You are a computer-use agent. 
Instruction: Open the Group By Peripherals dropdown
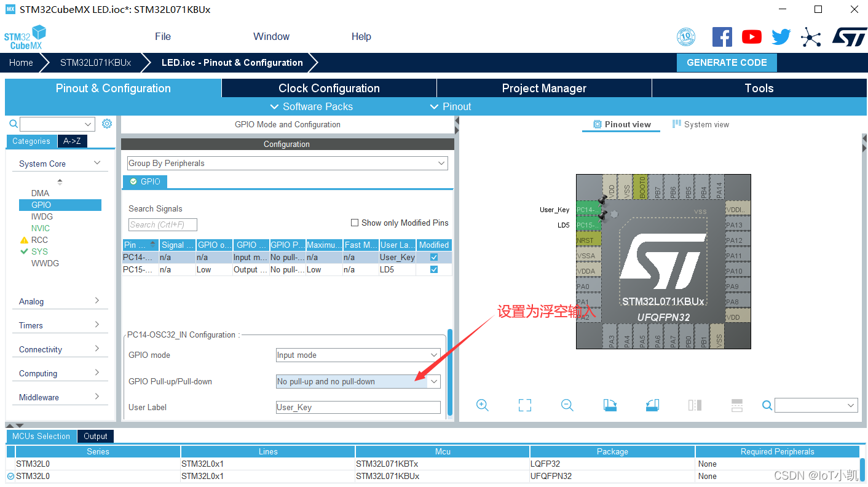pyautogui.click(x=287, y=163)
